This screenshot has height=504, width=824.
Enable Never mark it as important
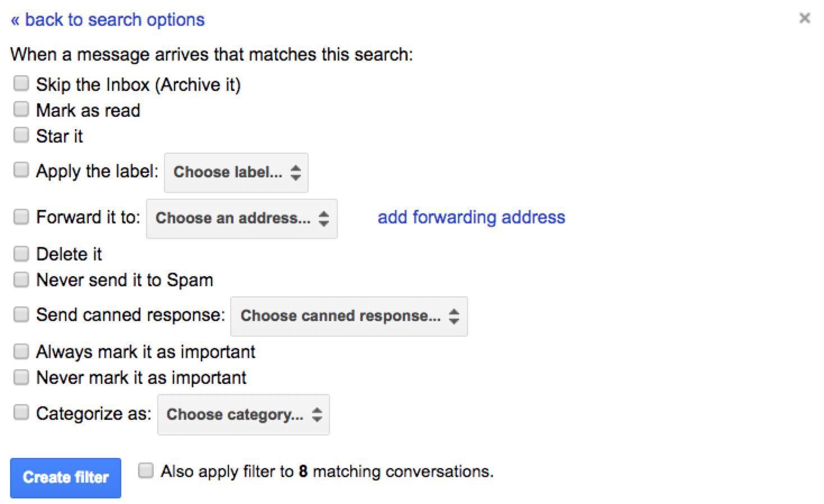(x=21, y=377)
